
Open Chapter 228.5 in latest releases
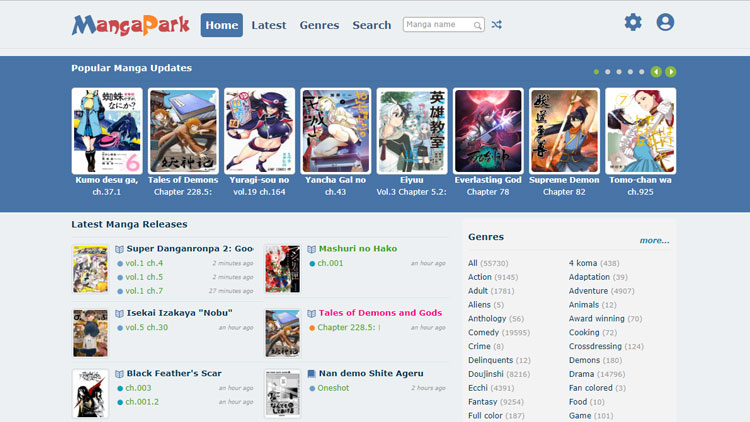pos(349,328)
